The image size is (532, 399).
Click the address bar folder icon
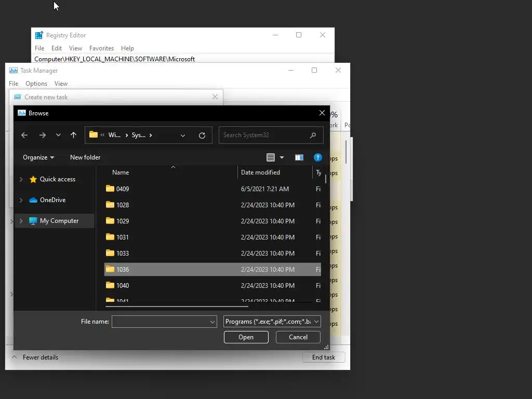click(94, 135)
